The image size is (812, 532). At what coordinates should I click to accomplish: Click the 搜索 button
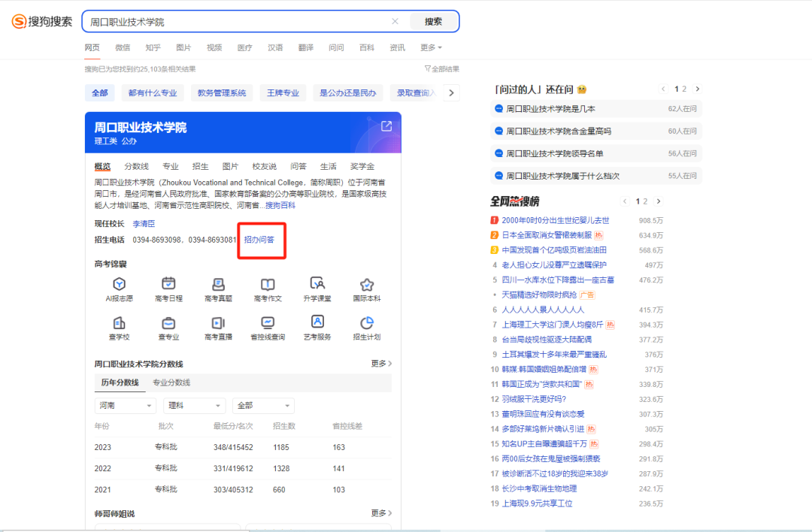tap(434, 21)
